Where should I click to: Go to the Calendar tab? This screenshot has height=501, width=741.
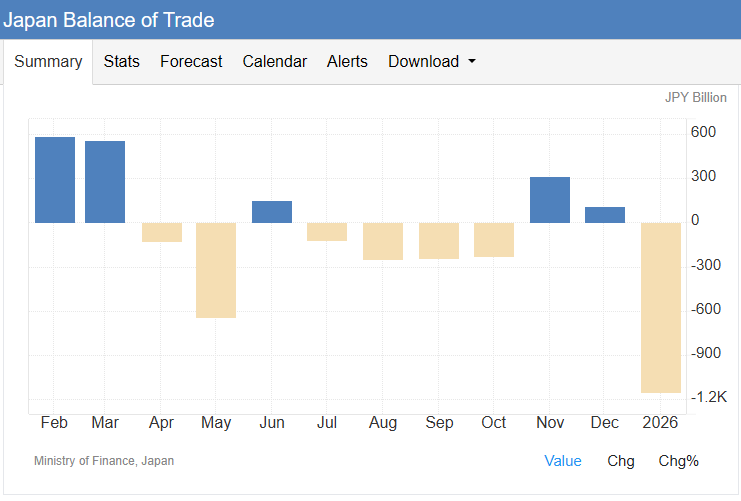[274, 62]
